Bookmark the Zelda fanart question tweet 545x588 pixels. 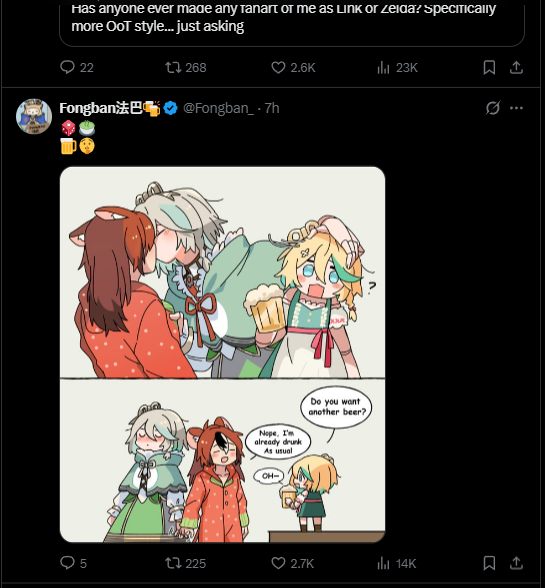click(489, 68)
